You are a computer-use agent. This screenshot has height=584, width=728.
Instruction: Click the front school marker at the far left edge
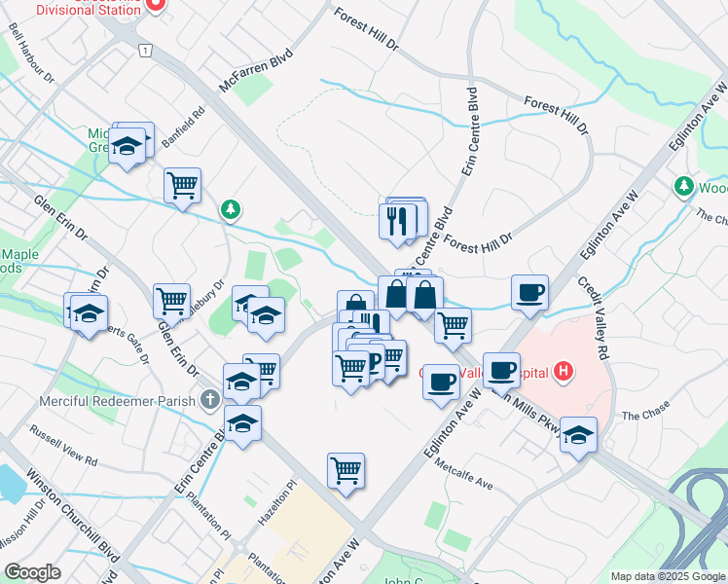[x=90, y=314]
